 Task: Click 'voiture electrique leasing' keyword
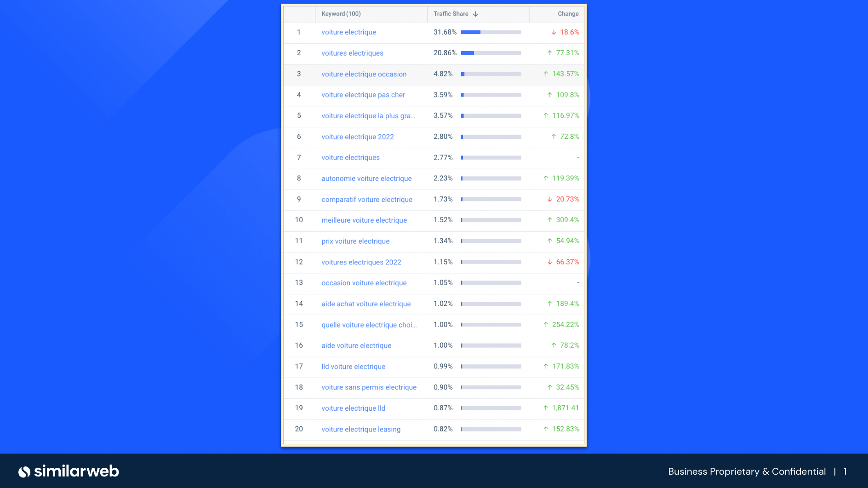pyautogui.click(x=361, y=429)
